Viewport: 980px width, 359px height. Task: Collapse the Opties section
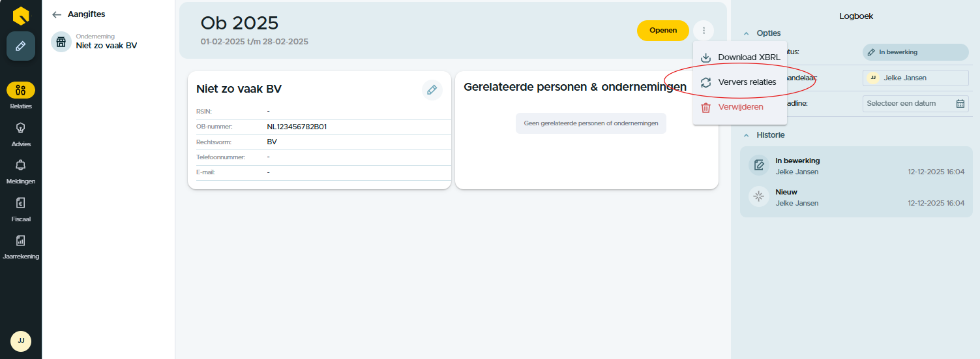[x=747, y=33]
